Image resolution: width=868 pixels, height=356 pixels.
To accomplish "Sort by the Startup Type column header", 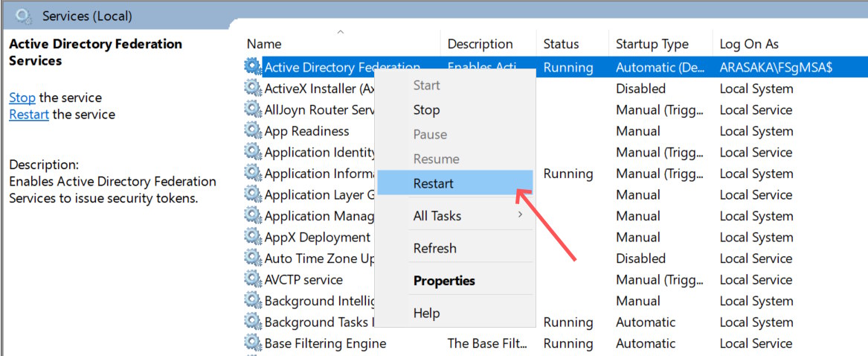I will point(652,44).
